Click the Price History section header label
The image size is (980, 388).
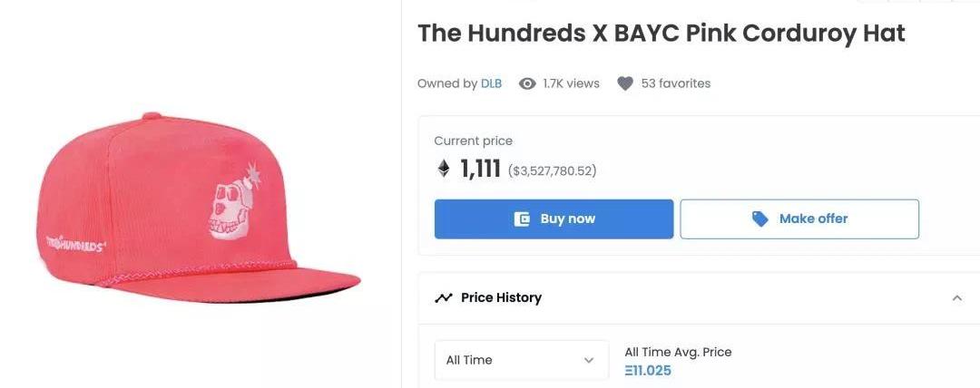[x=501, y=297]
